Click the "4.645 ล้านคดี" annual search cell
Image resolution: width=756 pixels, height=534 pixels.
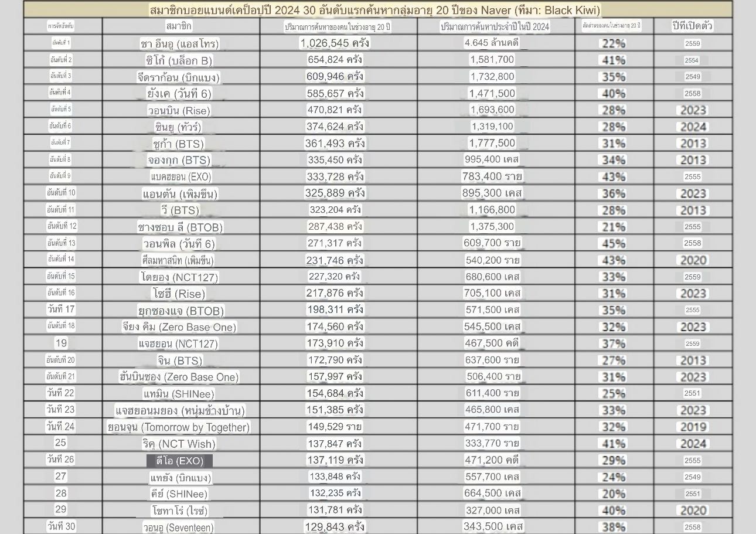pyautogui.click(x=492, y=43)
